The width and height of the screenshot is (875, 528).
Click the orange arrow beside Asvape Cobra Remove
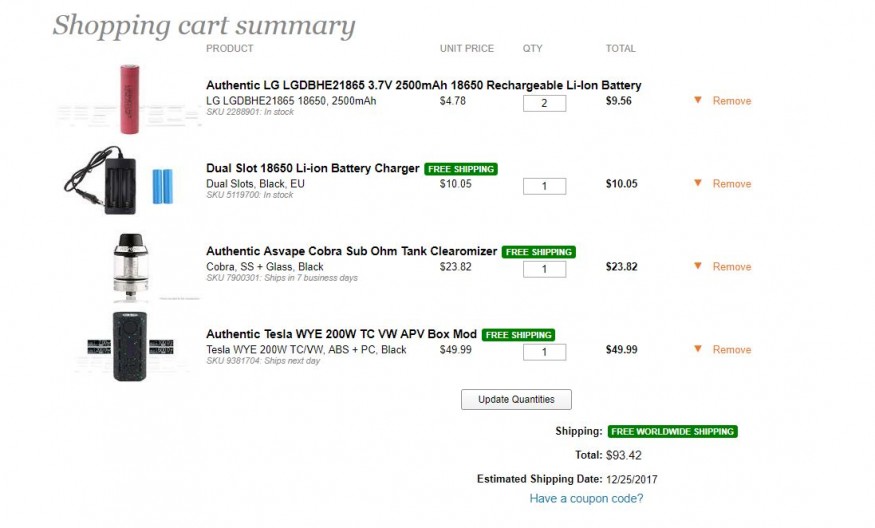coord(698,266)
